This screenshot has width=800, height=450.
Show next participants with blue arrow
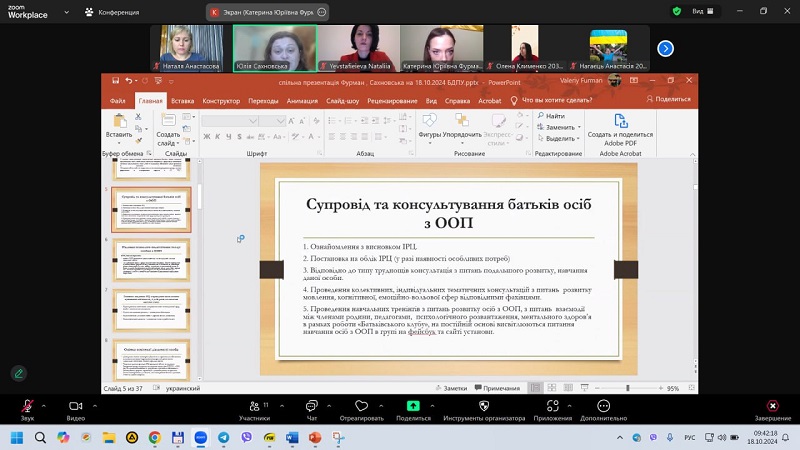click(665, 48)
